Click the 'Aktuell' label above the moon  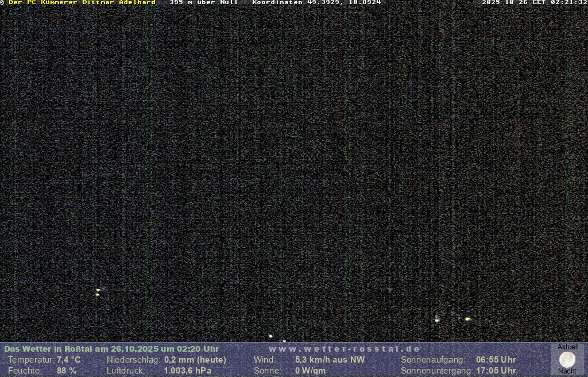pyautogui.click(x=568, y=347)
